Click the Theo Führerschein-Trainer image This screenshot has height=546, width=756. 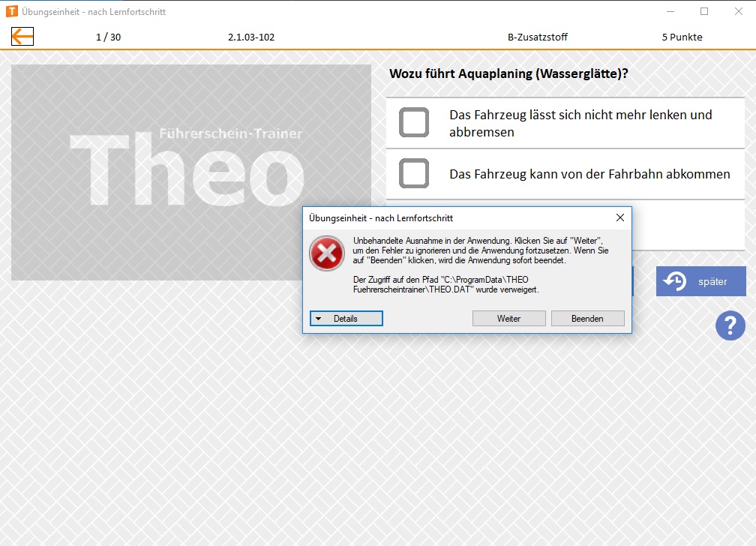tap(191, 172)
